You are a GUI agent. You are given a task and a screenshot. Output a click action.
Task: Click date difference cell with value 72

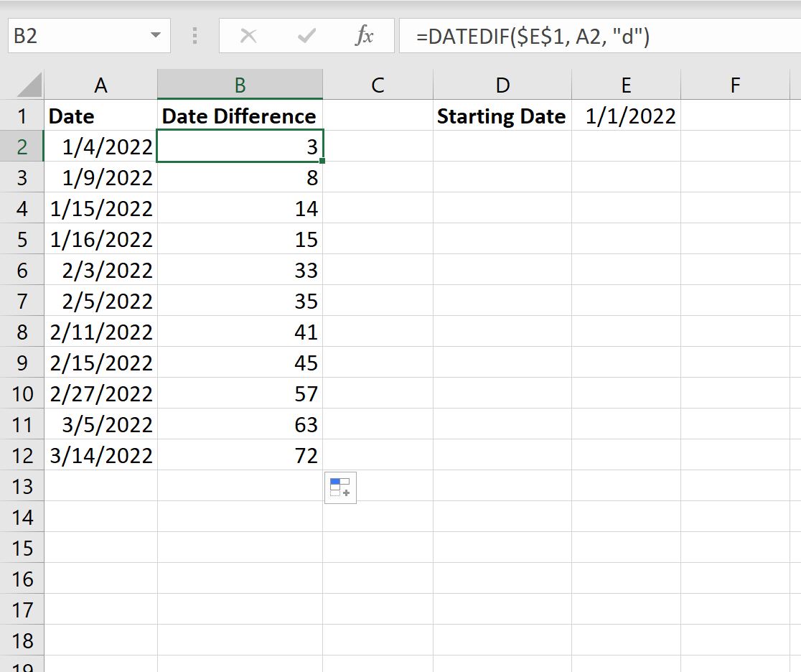coord(240,455)
